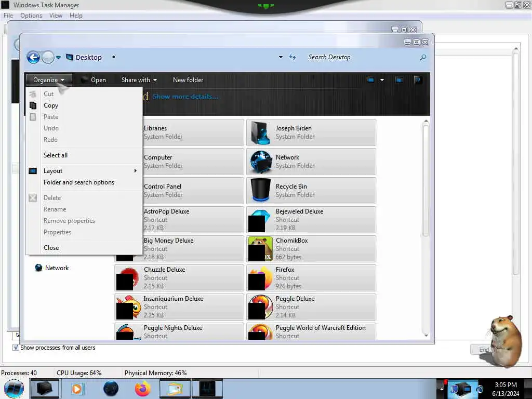Toggle the preview pane icon

(x=399, y=79)
